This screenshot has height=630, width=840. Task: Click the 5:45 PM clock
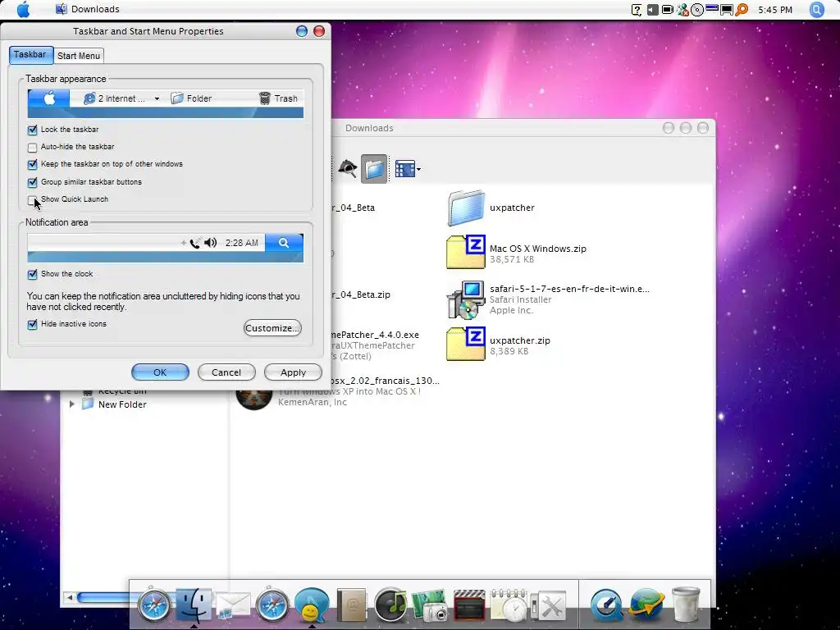pos(775,10)
